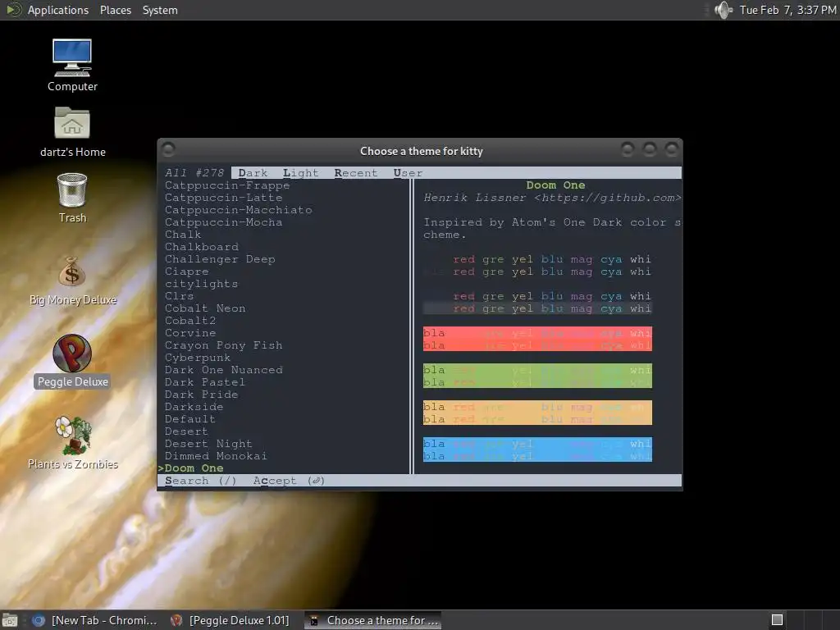Select the Chalk theme row

(x=183, y=235)
